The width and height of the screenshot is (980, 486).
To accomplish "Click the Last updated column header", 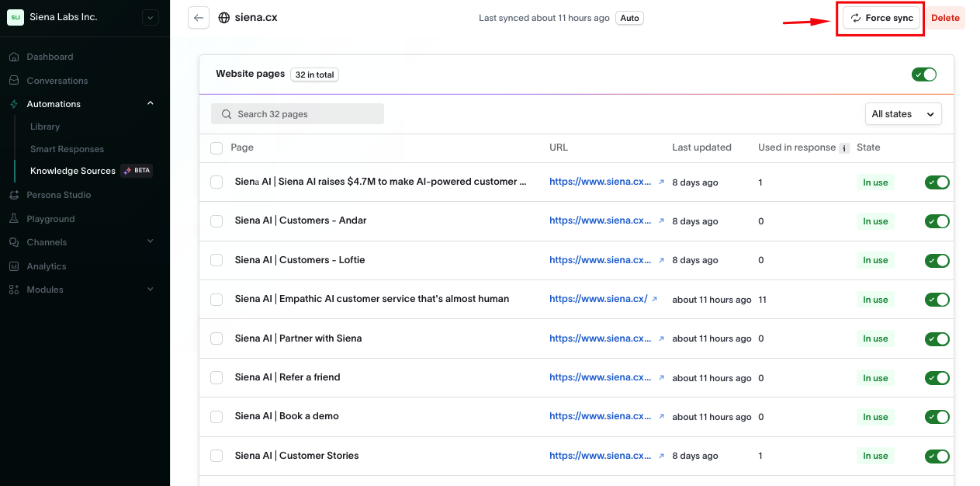I will [x=701, y=148].
